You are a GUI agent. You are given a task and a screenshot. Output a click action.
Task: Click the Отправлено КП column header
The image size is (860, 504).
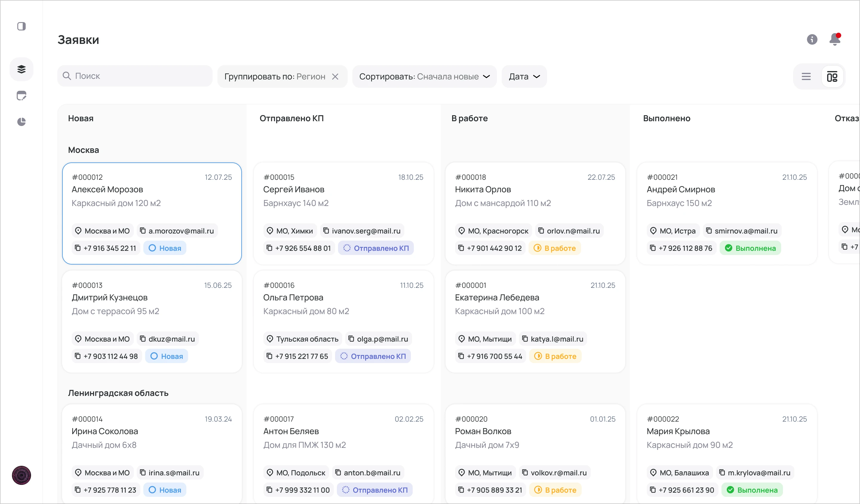(x=291, y=119)
